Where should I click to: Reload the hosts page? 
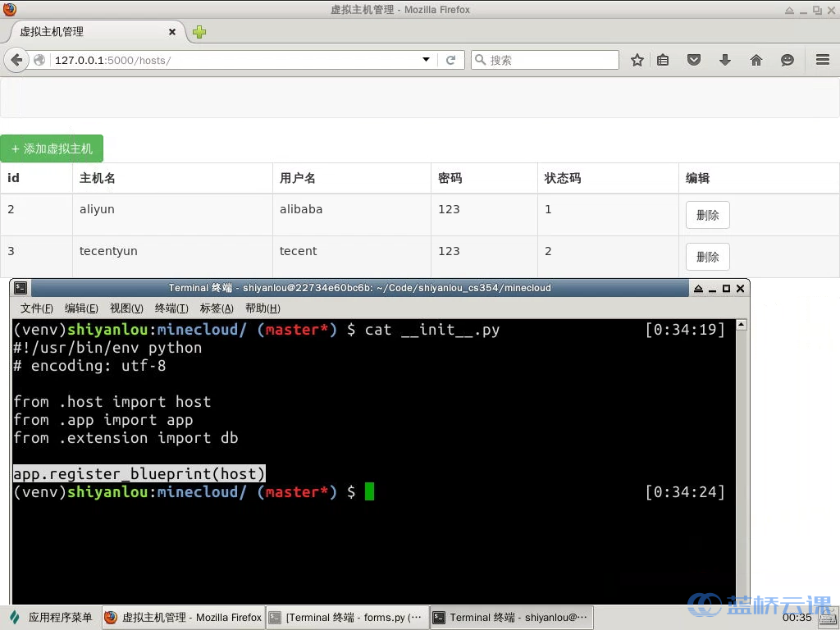coord(453,59)
